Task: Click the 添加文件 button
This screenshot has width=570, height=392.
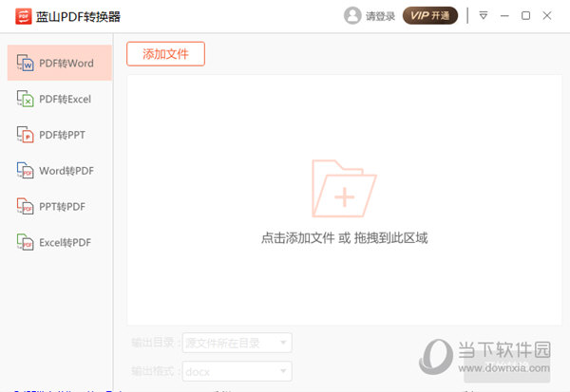Action: pyautogui.click(x=165, y=54)
